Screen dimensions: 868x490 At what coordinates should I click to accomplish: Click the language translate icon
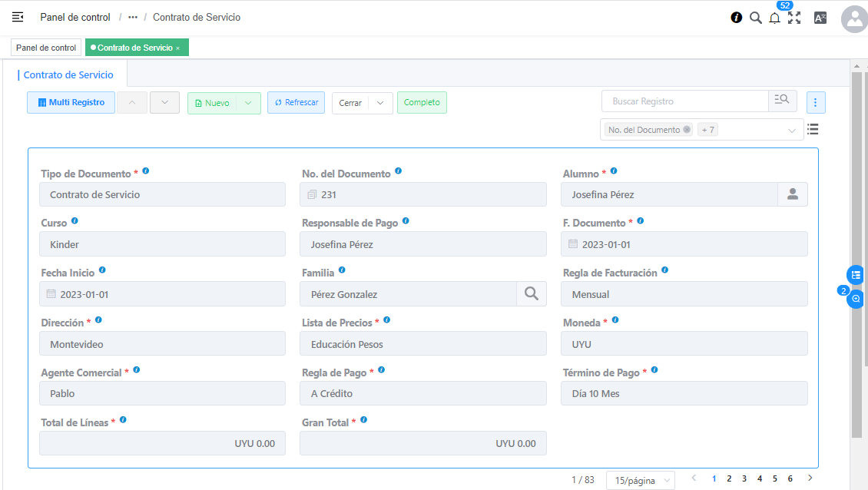click(820, 18)
